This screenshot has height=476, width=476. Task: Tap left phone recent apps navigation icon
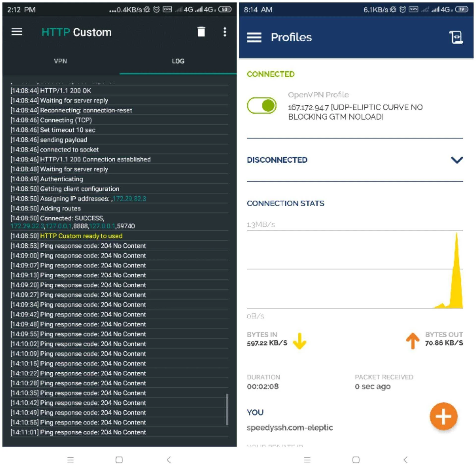pos(70,460)
